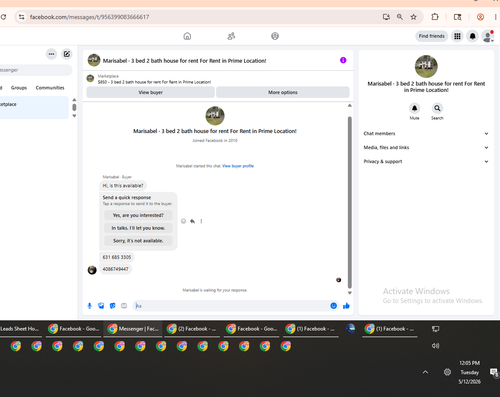Open the volume speaker icon in tray
This screenshot has height=397, width=500.
click(435, 346)
